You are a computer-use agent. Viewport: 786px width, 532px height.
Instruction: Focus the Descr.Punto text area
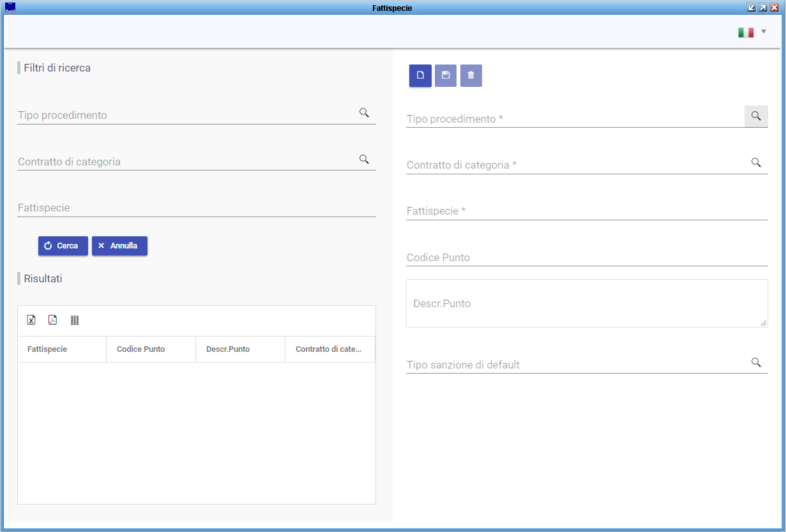pyautogui.click(x=586, y=303)
